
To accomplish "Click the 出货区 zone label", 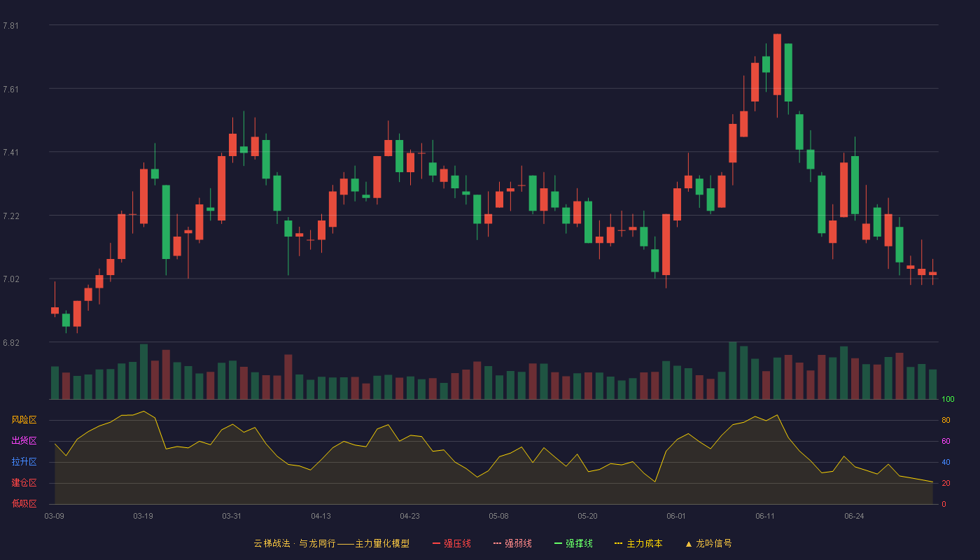I will click(x=24, y=441).
